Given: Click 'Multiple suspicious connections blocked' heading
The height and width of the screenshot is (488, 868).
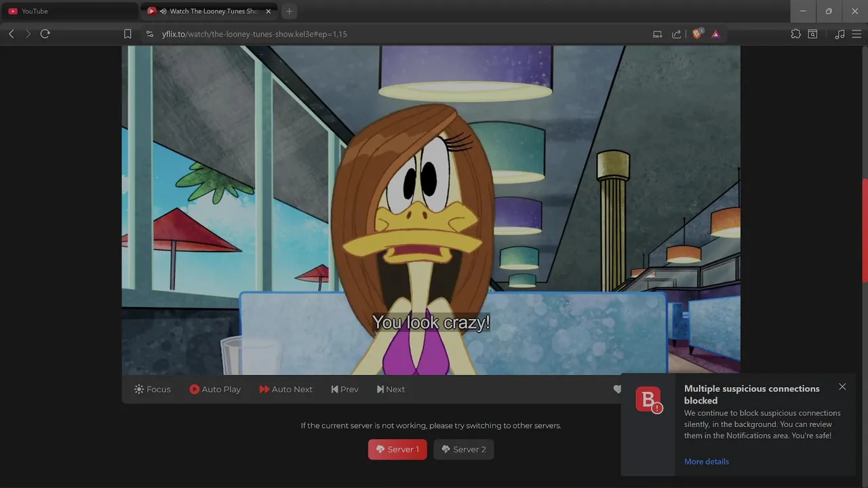Looking at the screenshot, I should tap(751, 394).
